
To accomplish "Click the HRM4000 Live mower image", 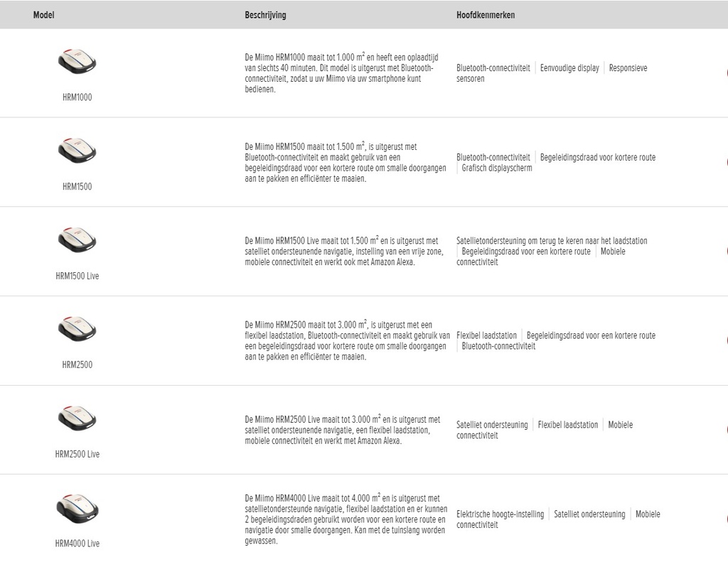I will (77, 508).
